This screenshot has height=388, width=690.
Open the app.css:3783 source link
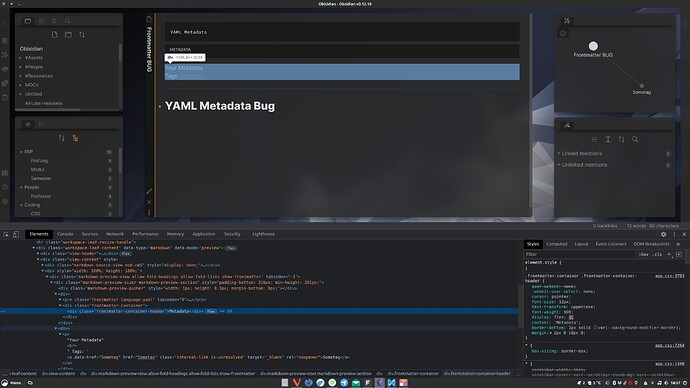point(669,276)
